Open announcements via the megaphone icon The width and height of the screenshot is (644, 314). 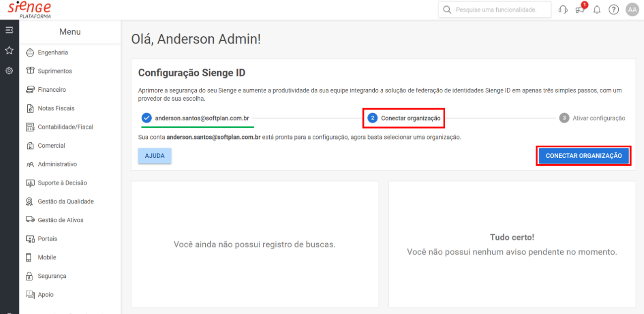580,10
